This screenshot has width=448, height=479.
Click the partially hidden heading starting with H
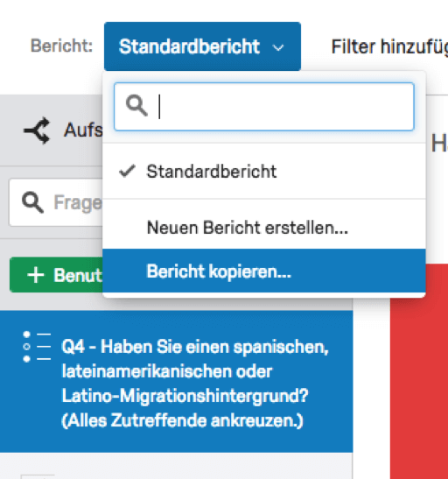(439, 144)
